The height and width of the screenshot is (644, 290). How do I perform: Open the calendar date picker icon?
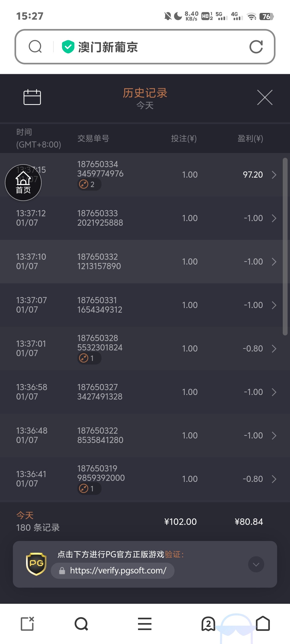32,97
